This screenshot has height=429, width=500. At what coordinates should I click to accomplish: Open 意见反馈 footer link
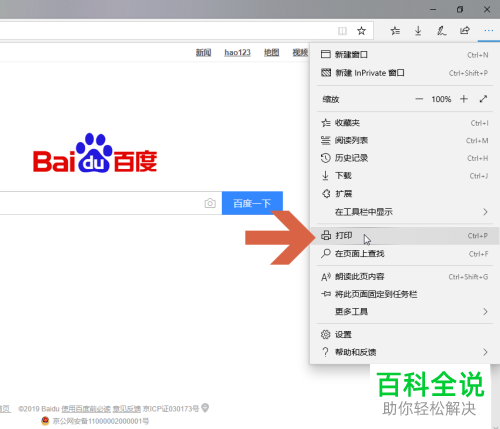pos(127,409)
